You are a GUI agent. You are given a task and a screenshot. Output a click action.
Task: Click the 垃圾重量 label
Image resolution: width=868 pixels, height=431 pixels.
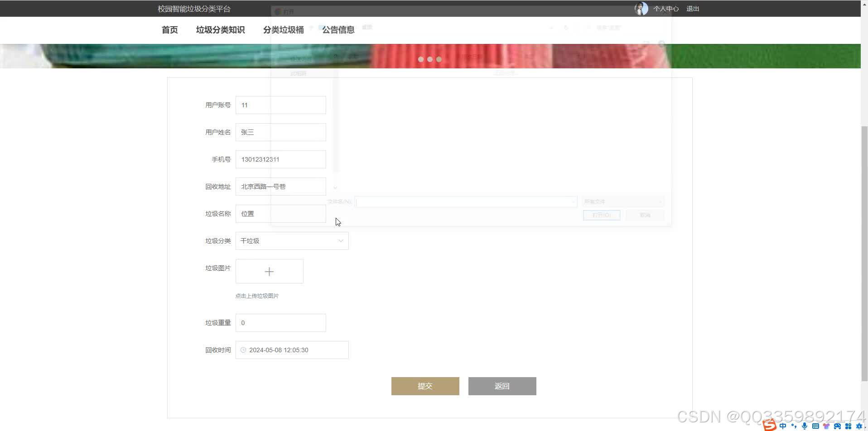pos(218,323)
